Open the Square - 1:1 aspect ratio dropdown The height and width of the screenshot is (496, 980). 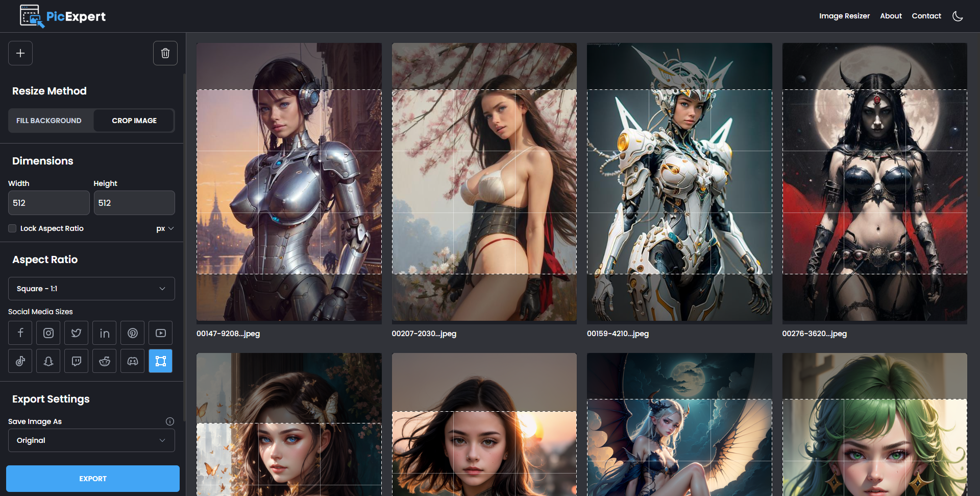[x=91, y=289]
